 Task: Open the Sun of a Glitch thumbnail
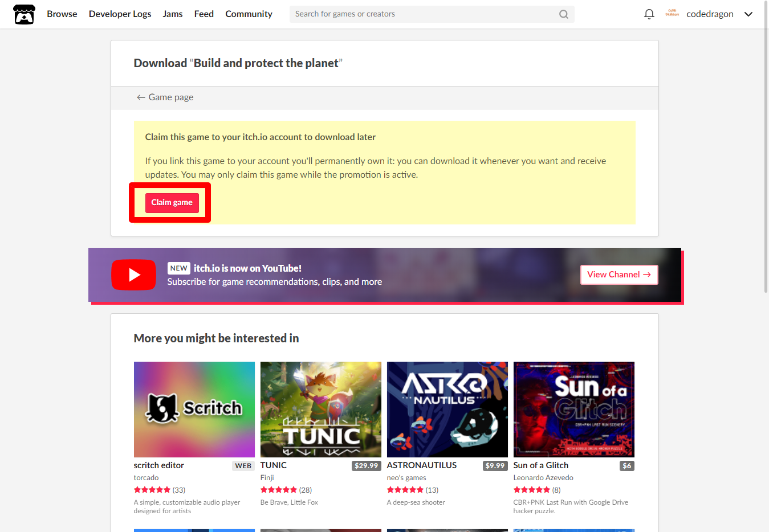(x=574, y=410)
